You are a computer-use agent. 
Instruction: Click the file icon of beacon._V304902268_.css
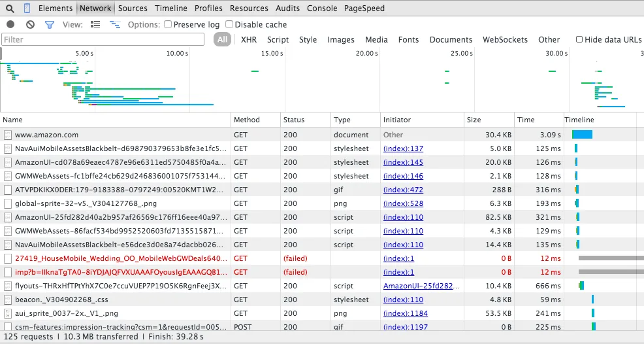coord(8,300)
